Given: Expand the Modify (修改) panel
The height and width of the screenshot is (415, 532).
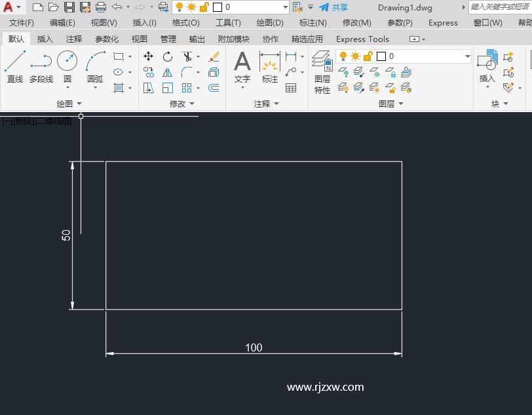Looking at the screenshot, I should (182, 104).
